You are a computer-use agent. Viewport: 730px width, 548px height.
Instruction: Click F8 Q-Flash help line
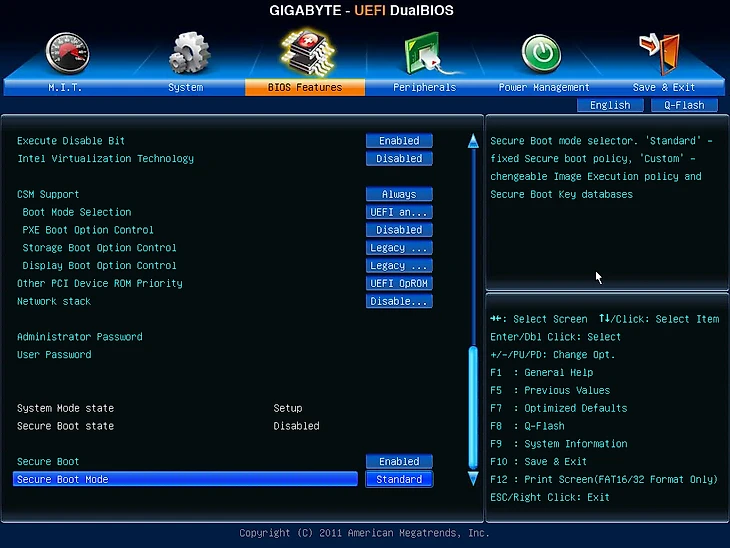point(527,426)
